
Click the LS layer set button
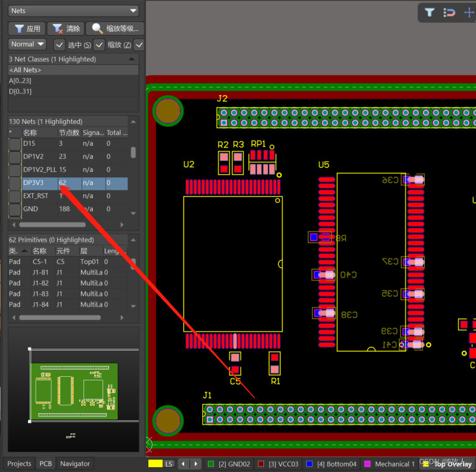[x=169, y=464]
